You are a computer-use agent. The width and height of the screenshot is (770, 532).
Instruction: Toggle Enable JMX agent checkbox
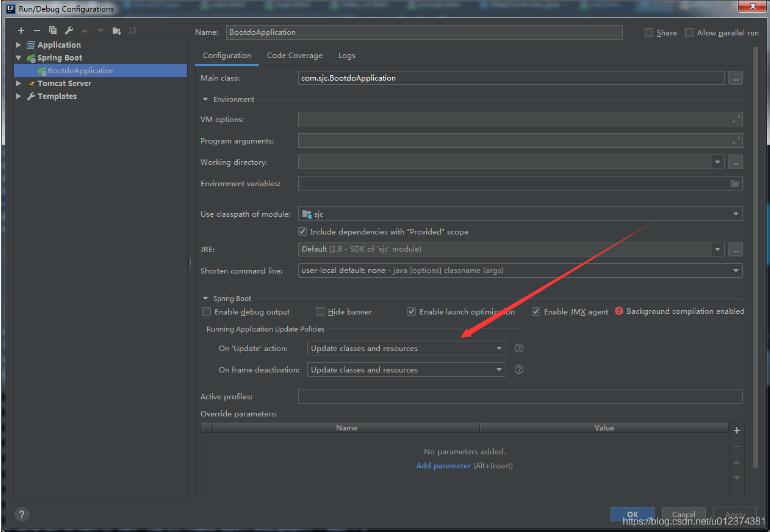[536, 311]
